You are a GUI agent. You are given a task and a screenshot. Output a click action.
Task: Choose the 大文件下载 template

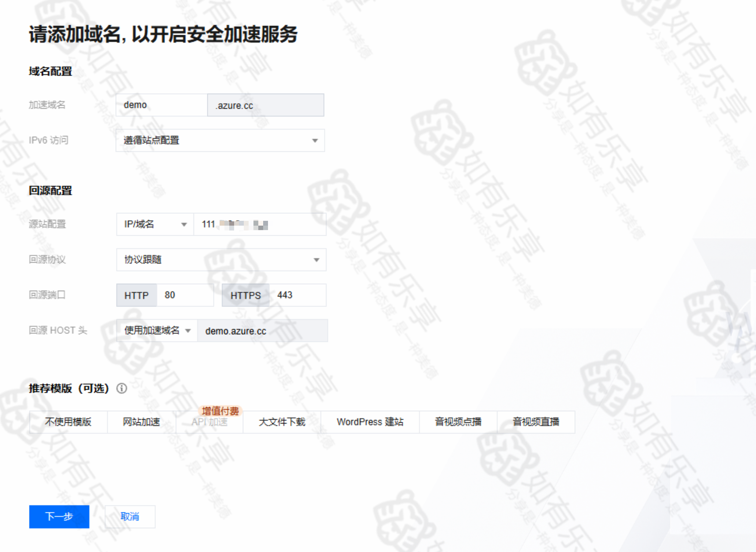click(282, 422)
